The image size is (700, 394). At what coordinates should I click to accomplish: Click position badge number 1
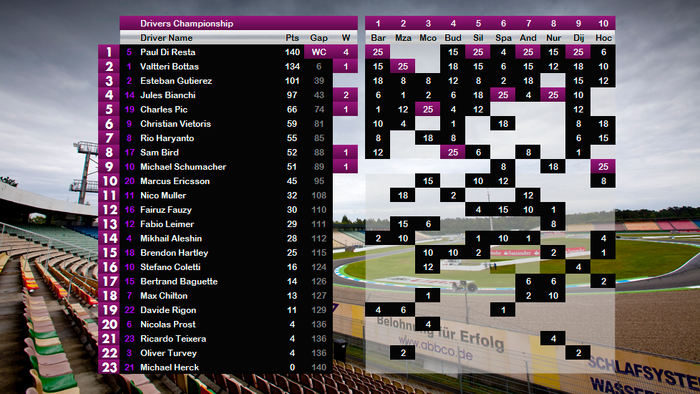coord(108,52)
